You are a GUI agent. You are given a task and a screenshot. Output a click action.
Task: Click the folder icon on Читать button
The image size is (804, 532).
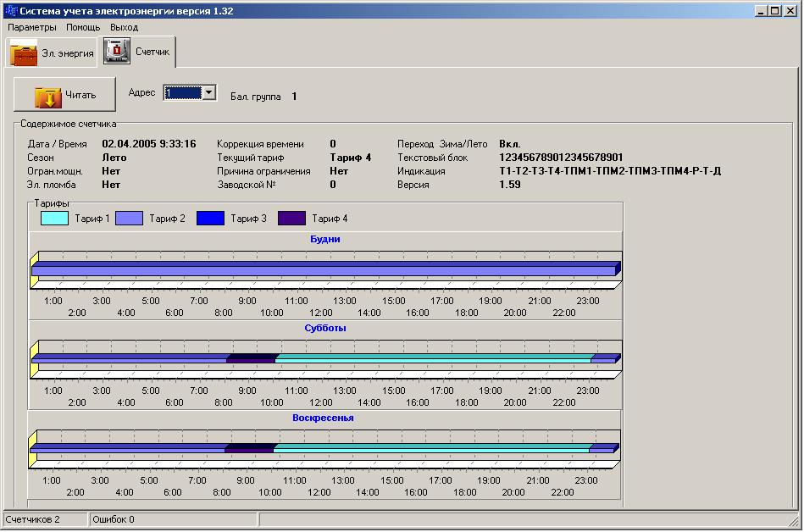click(x=47, y=96)
